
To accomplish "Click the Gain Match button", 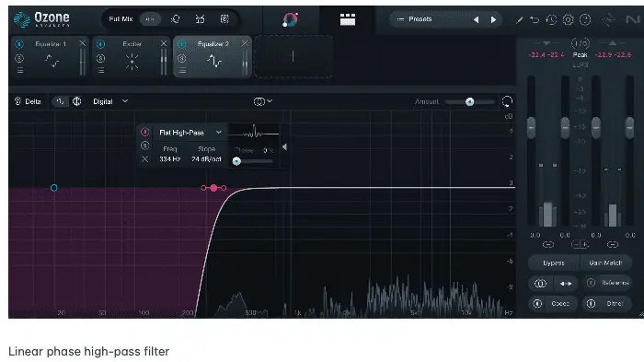I will coord(605,263).
